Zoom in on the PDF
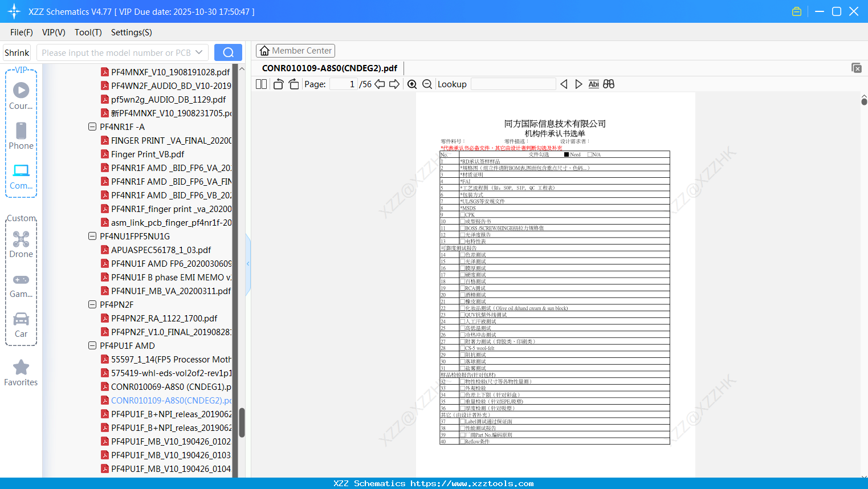The height and width of the screenshot is (489, 868). 412,84
